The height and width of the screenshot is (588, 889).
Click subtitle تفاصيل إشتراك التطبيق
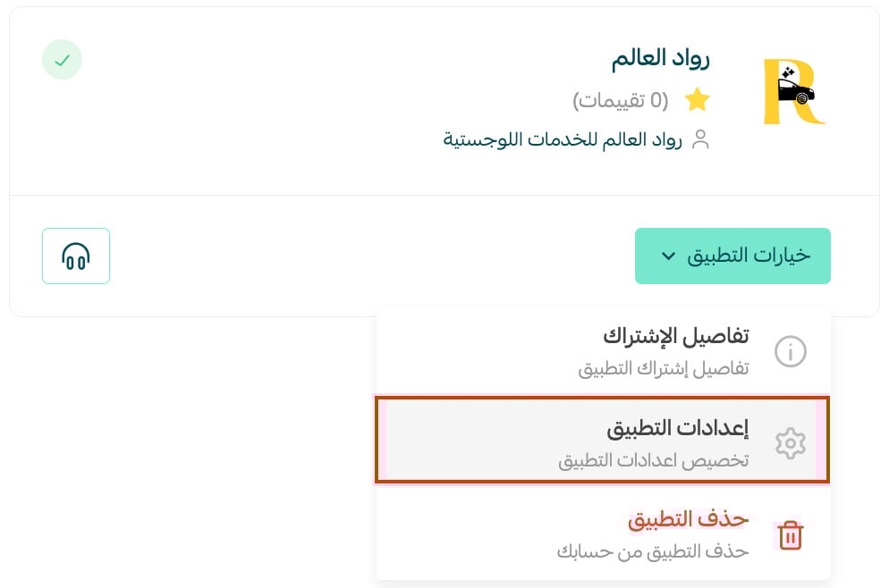tap(664, 369)
